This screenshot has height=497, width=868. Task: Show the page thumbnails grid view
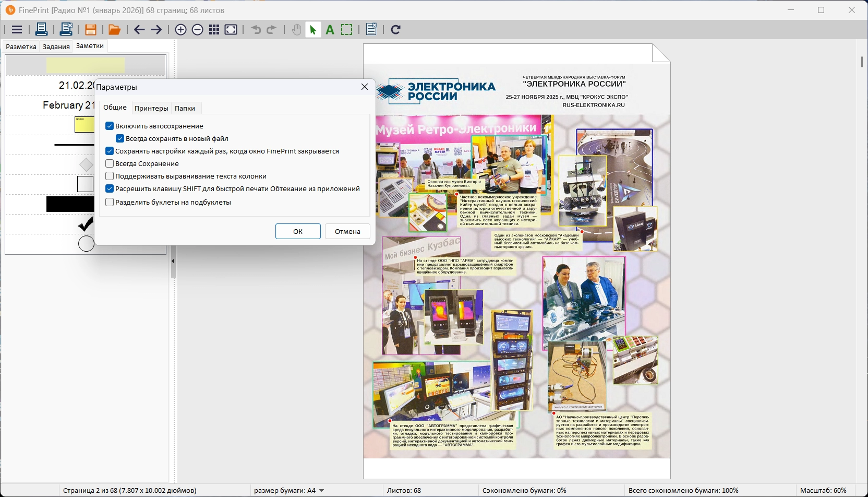pyautogui.click(x=214, y=30)
